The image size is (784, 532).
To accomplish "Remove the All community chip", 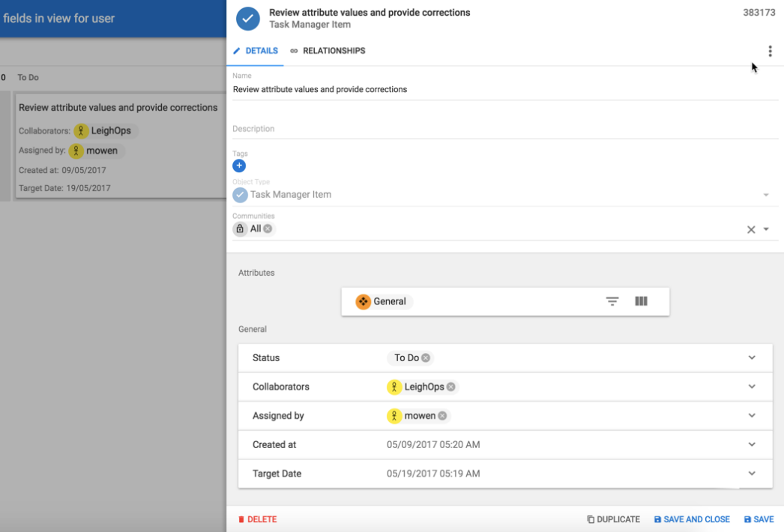I will pyautogui.click(x=268, y=229).
